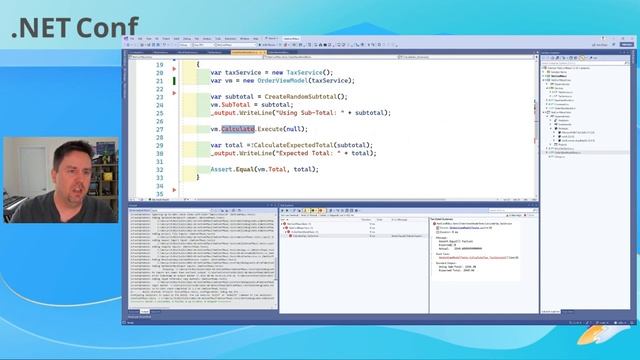The height and width of the screenshot is (360, 640).
Task: Click 'OrderViewModel' on line 21
Action: tap(282, 80)
